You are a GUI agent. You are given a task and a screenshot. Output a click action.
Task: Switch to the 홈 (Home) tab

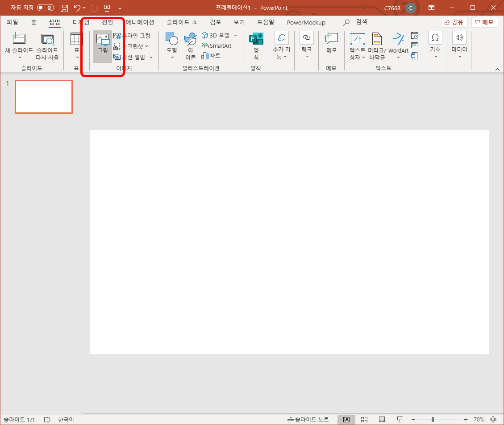(34, 22)
